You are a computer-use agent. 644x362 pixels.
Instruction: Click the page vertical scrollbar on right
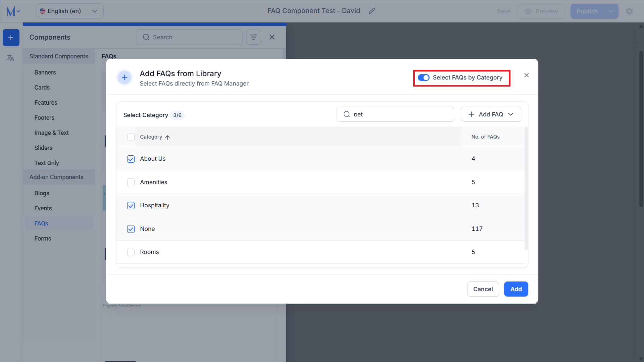pyautogui.click(x=641, y=129)
